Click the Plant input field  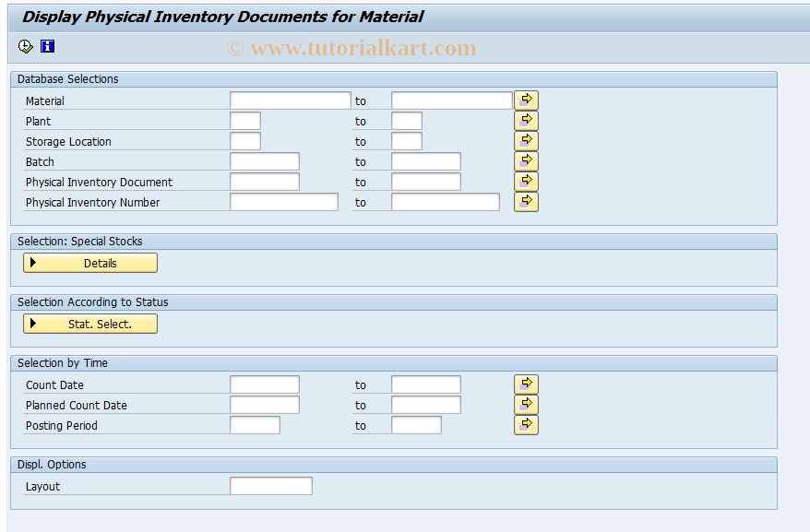244,120
